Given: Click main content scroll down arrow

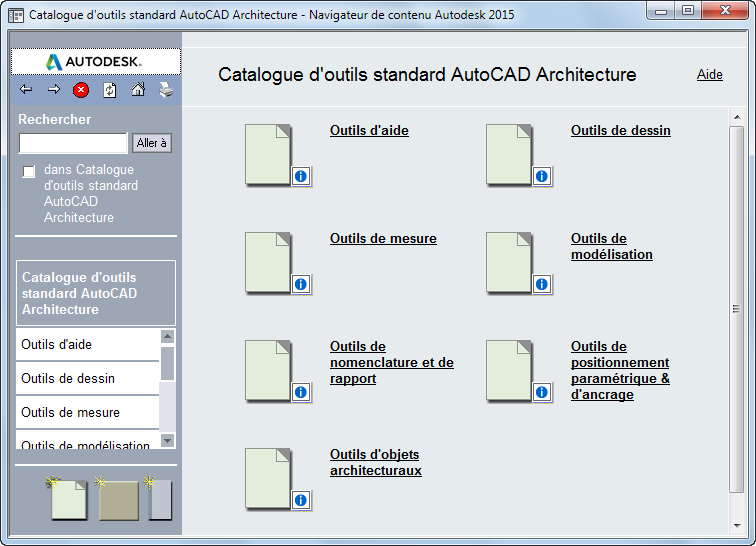Looking at the screenshot, I should [737, 526].
